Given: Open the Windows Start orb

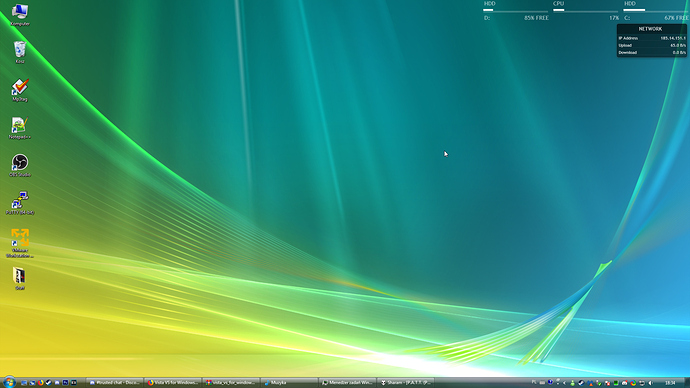Looking at the screenshot, I should click(x=9, y=382).
